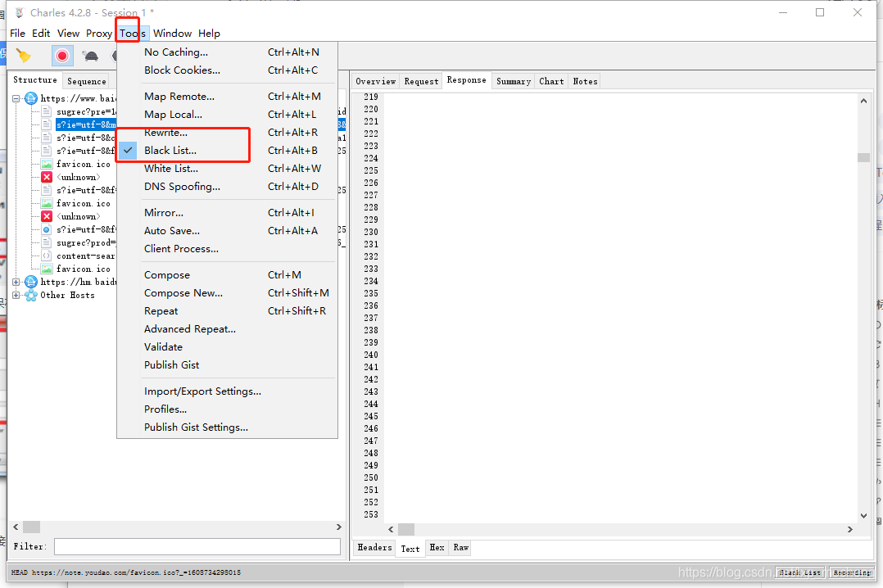Image resolution: width=883 pixels, height=588 pixels.
Task: Click response pane horizontal scroll right arrow
Action: (850, 529)
